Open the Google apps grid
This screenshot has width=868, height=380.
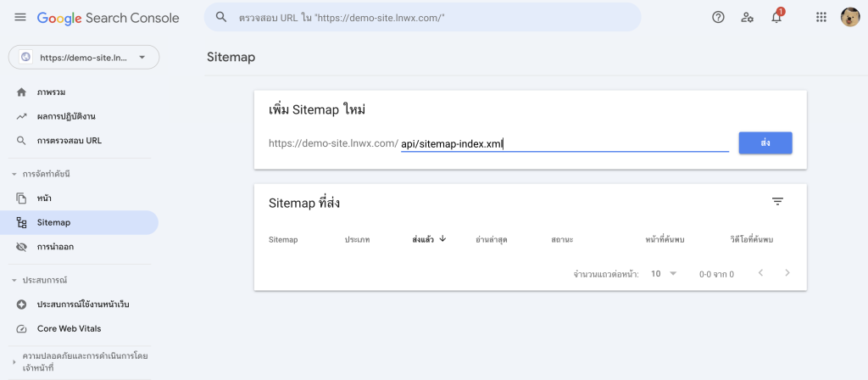tap(821, 17)
